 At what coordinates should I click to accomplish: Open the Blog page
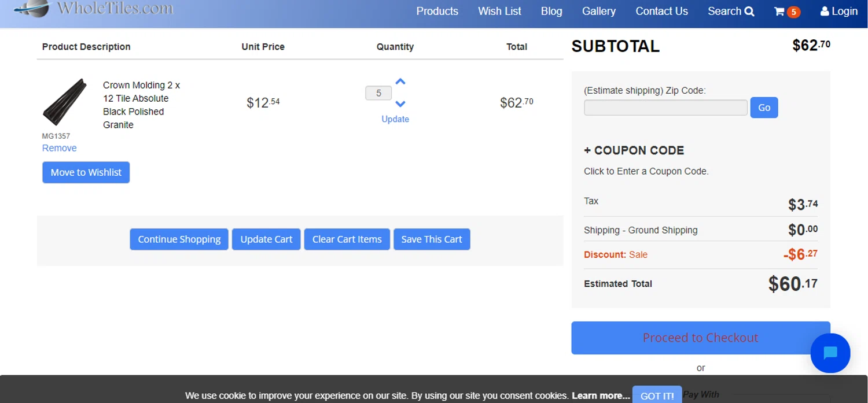point(551,11)
